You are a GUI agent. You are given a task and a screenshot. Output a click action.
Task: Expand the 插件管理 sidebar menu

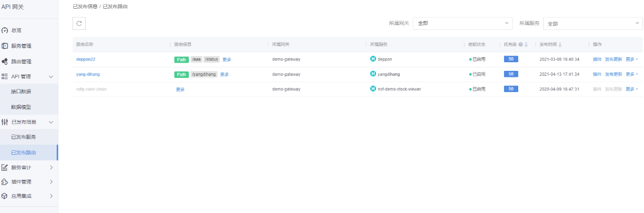(51, 182)
